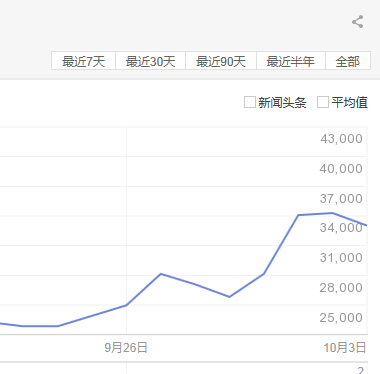Click the 43,000 y-axis label

341,139
